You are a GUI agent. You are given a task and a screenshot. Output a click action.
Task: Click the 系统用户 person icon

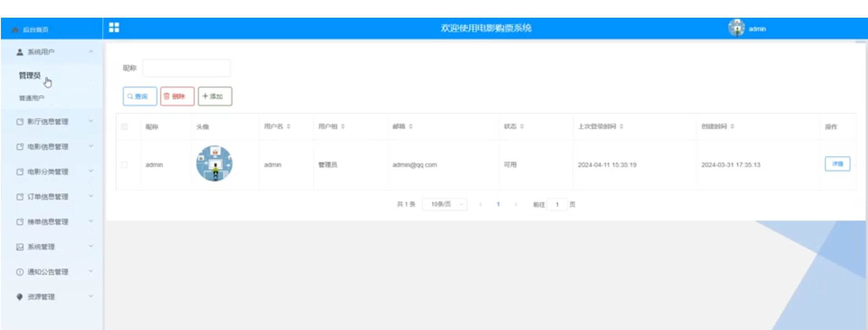[x=19, y=52]
